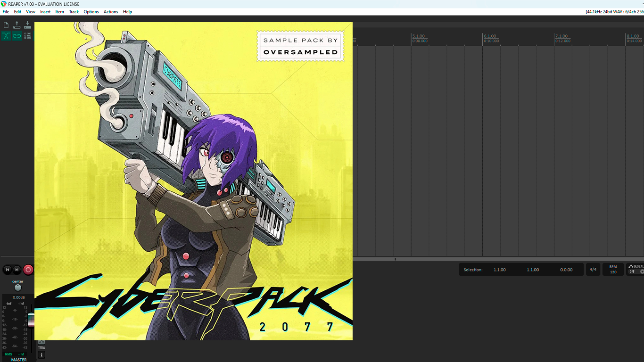The width and height of the screenshot is (644, 362).
Task: Click the BPM 120 tempo field
Action: click(x=613, y=270)
